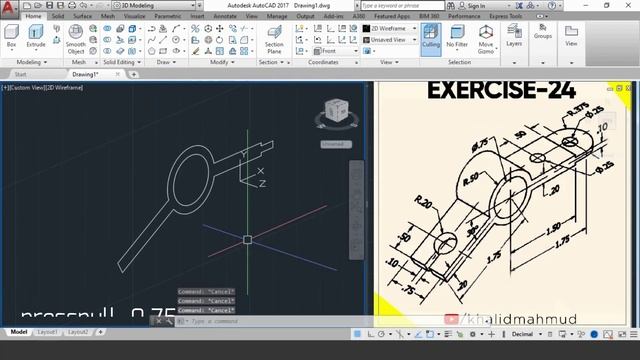Open the Front UCS dropdown
640x360 pixels.
[336, 51]
